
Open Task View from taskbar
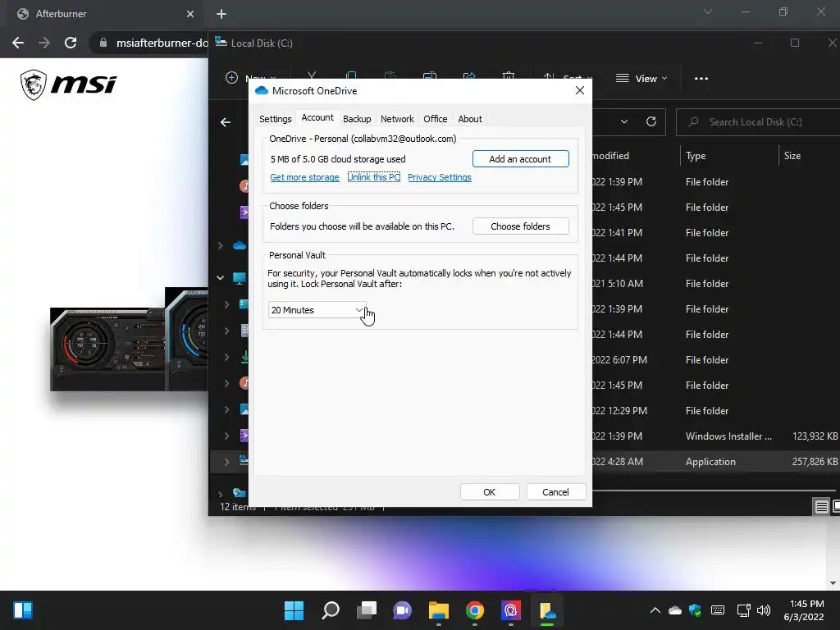click(x=367, y=610)
